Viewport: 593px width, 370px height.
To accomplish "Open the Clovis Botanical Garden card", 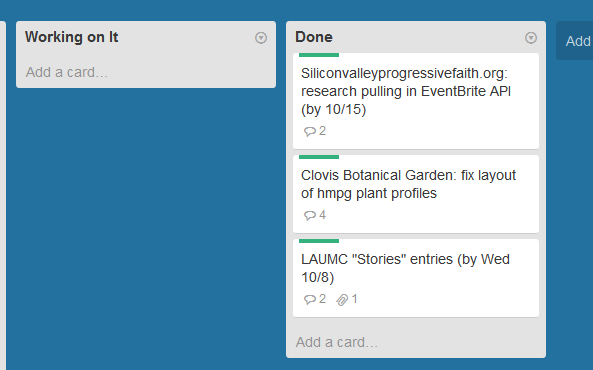I will click(416, 194).
